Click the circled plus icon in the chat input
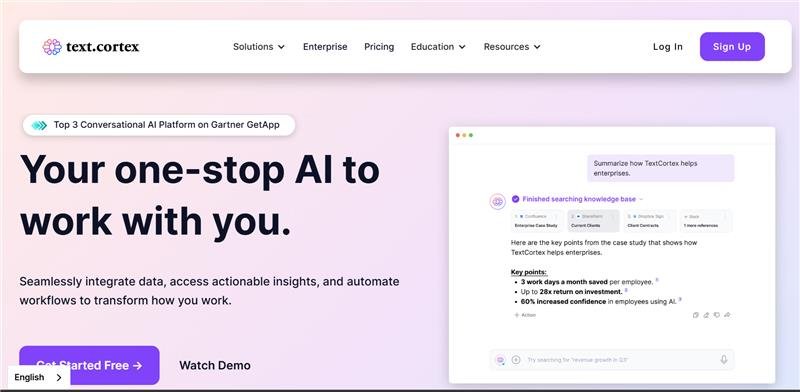 [x=516, y=360]
